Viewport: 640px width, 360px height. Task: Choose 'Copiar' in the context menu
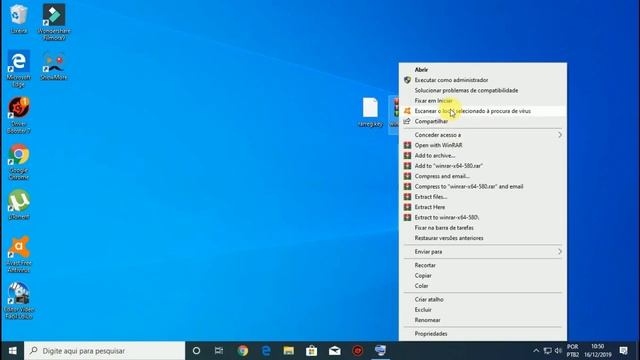(483, 276)
